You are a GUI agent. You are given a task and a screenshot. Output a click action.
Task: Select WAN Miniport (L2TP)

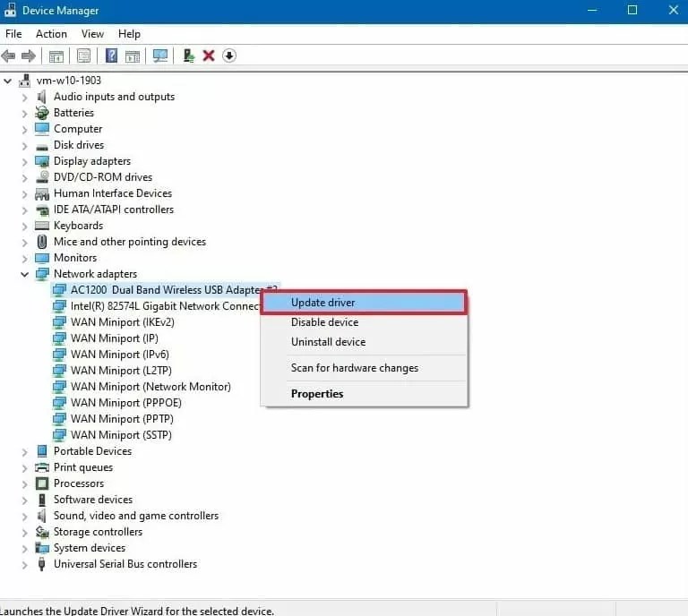[121, 371]
